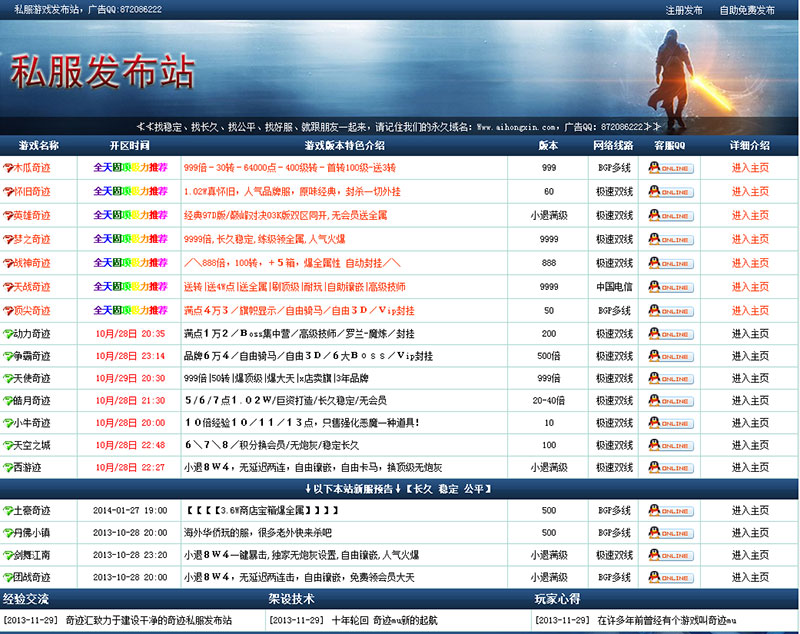Click the green icon next to 团战奇迹
800x634 pixels.
(8, 578)
